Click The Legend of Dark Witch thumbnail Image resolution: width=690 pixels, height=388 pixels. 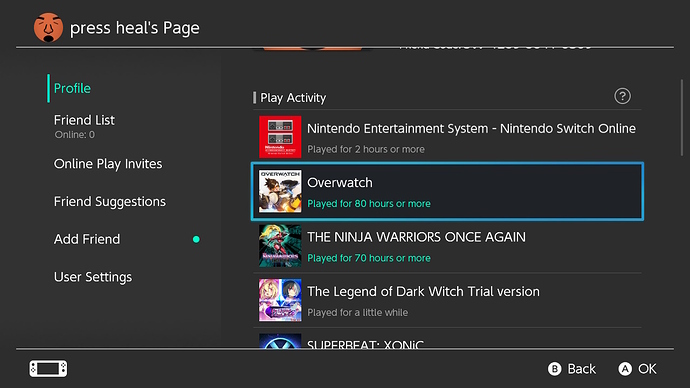pos(280,300)
